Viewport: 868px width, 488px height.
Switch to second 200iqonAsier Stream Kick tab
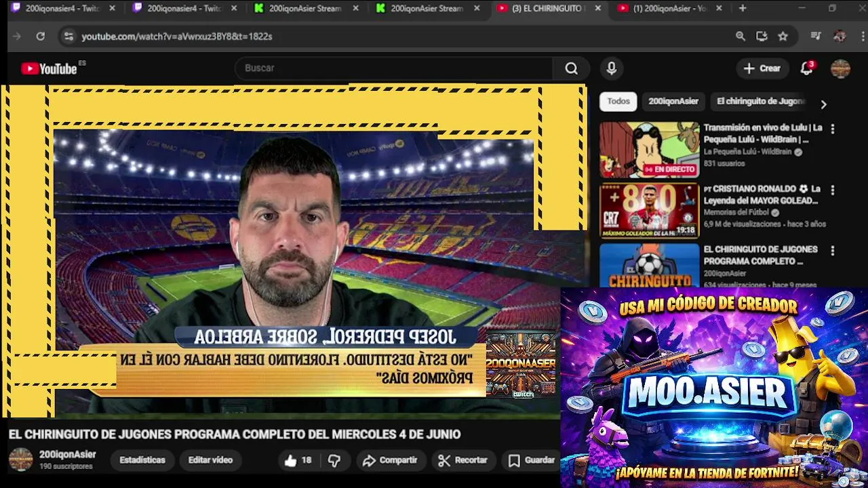click(x=428, y=9)
